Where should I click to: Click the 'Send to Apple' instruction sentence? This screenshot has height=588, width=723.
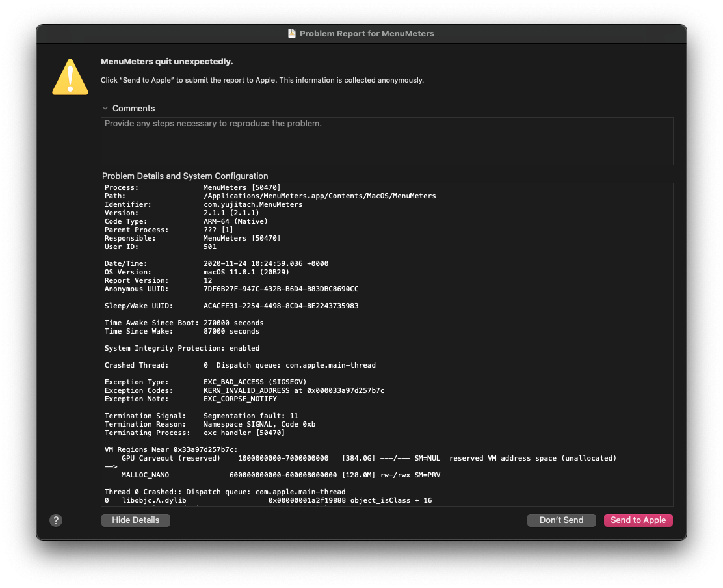[x=263, y=80]
